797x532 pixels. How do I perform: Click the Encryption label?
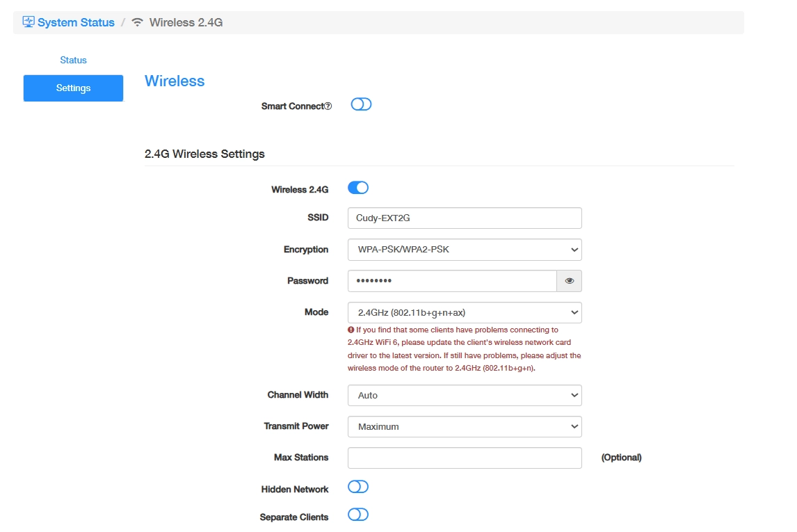coord(305,250)
